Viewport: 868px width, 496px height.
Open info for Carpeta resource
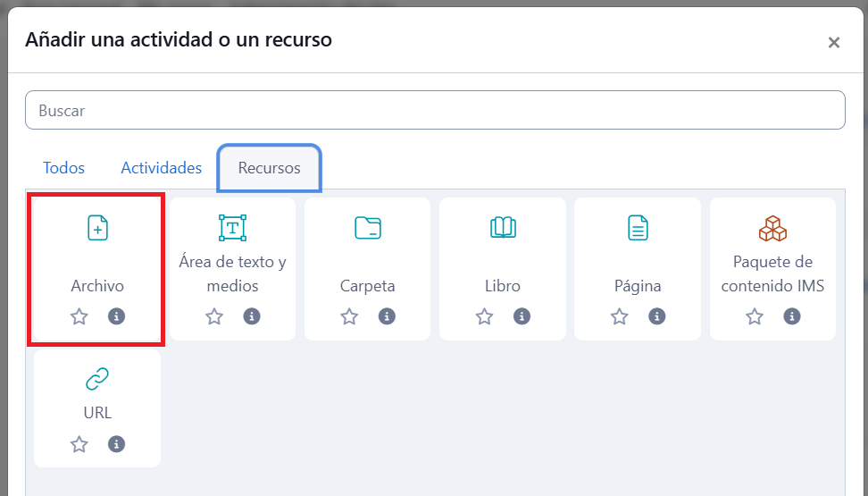pyautogui.click(x=387, y=316)
